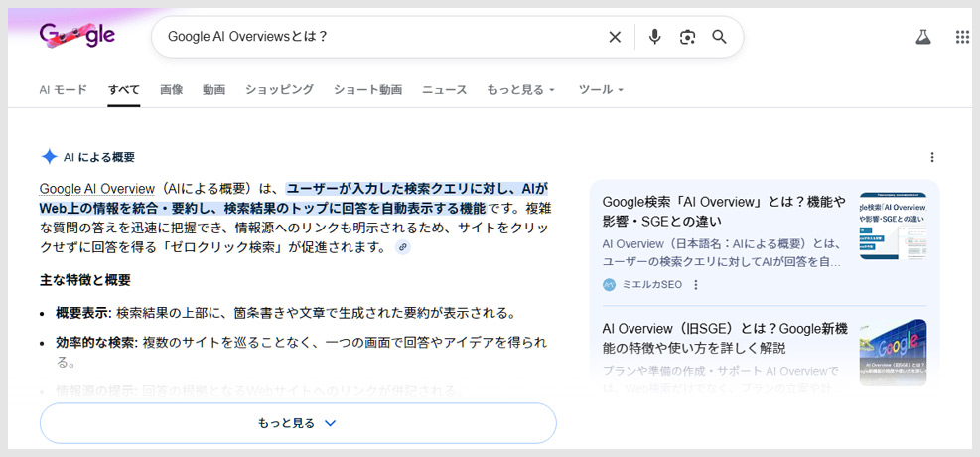Image resolution: width=980 pixels, height=457 pixels.
Task: Open Google Lens image search
Action: [687, 37]
